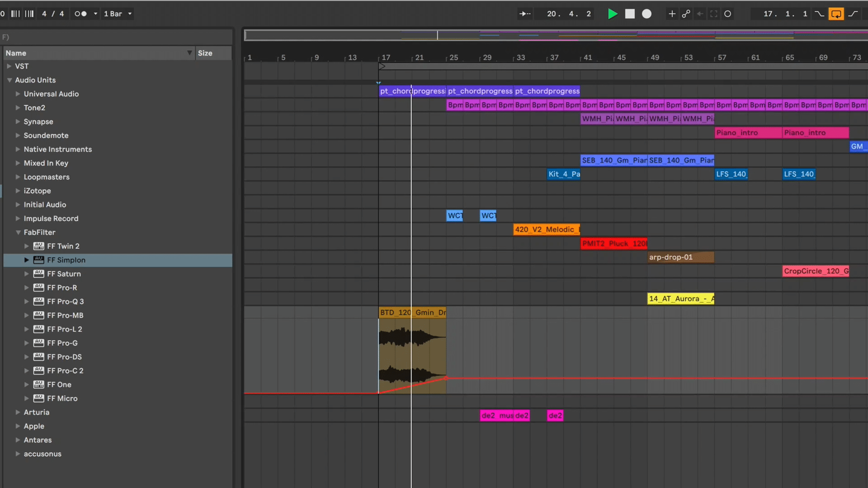Click the FF Pro-Q 3 plugin icon
The image size is (868, 488).
pyautogui.click(x=39, y=302)
